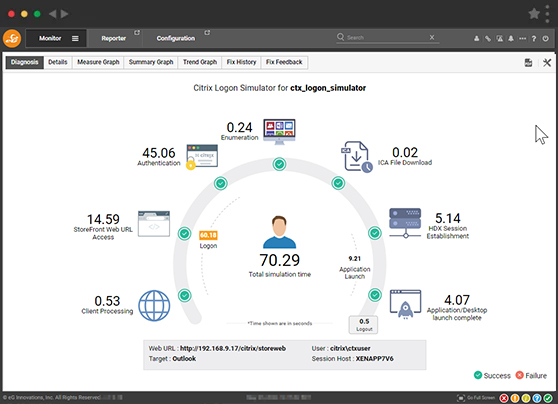Click the orange 60.18 Logon badge
The width and height of the screenshot is (558, 404).
coord(208,235)
